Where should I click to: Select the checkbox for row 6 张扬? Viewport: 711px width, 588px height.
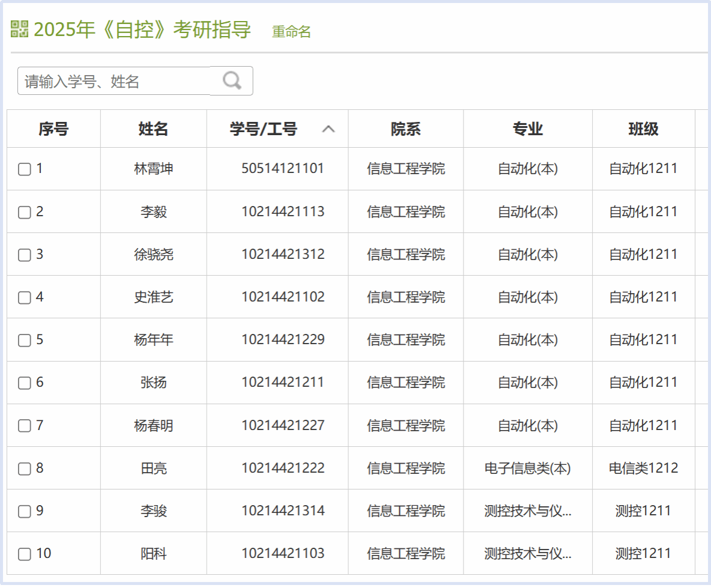(x=24, y=383)
